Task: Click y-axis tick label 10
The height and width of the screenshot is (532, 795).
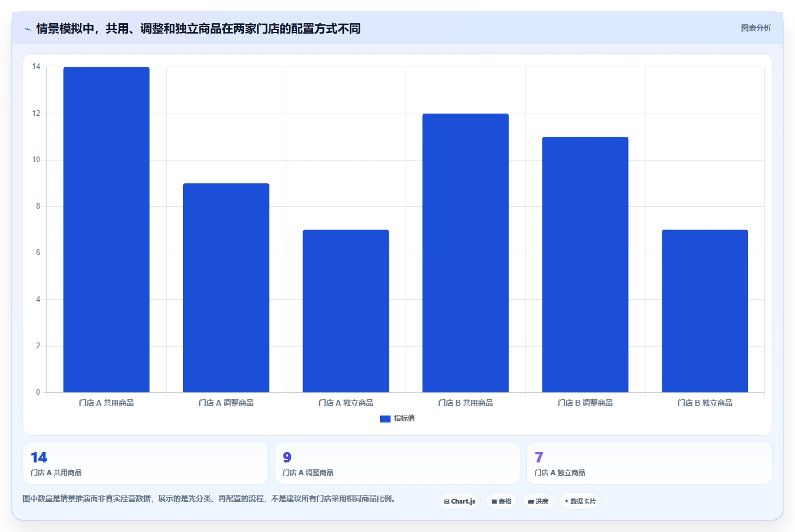Action: click(x=37, y=160)
